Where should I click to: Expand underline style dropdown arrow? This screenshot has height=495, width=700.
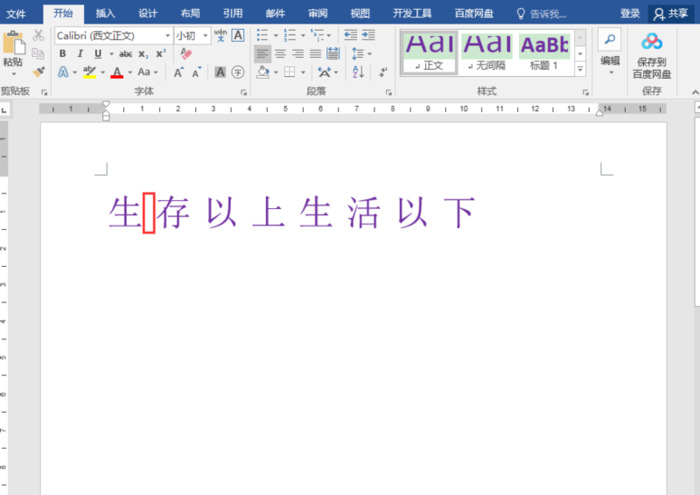point(111,54)
